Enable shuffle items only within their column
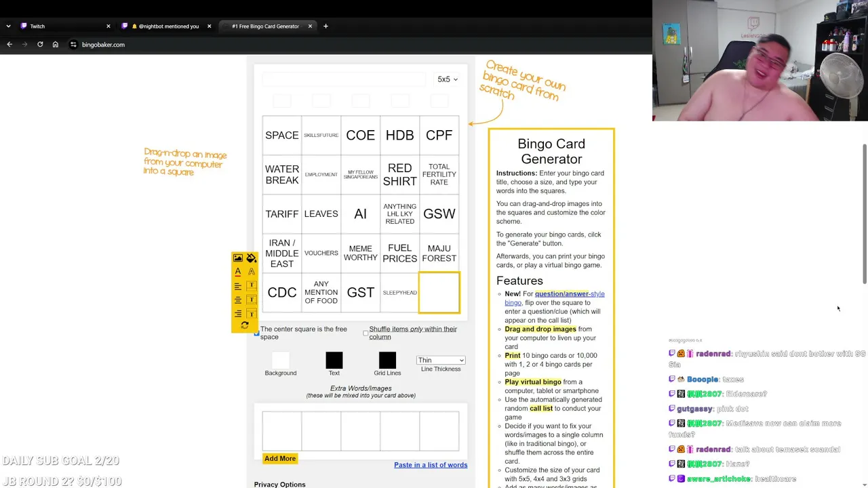The height and width of the screenshot is (488, 868). [366, 333]
